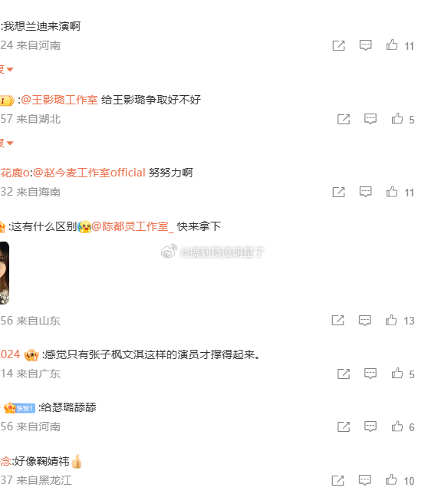
Task: Like the 来自湖北 comment with 5 likes
Action: click(x=397, y=119)
